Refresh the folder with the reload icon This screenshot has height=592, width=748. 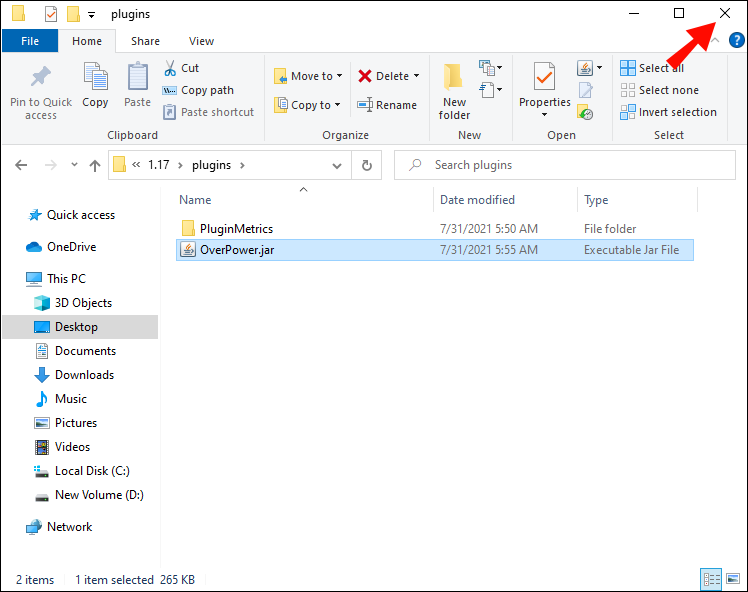click(366, 165)
